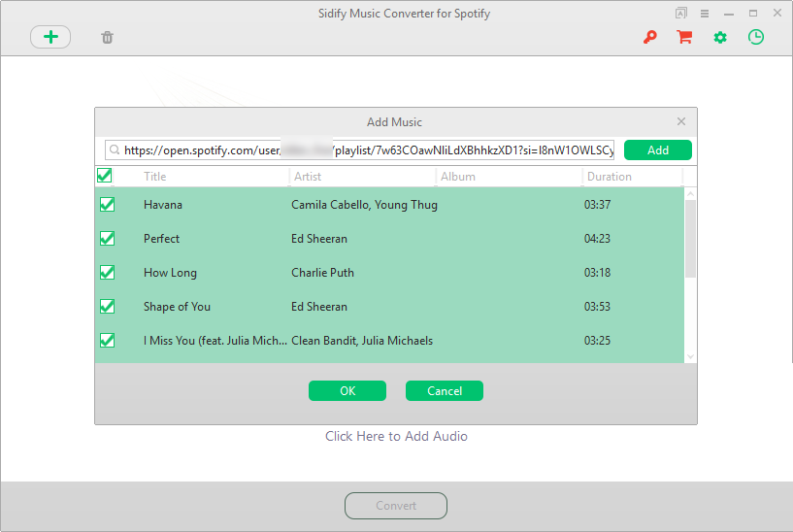Viewport: 793px width, 532px height.
Task: Open the red shopping cart purchase icon
Action: pos(684,37)
